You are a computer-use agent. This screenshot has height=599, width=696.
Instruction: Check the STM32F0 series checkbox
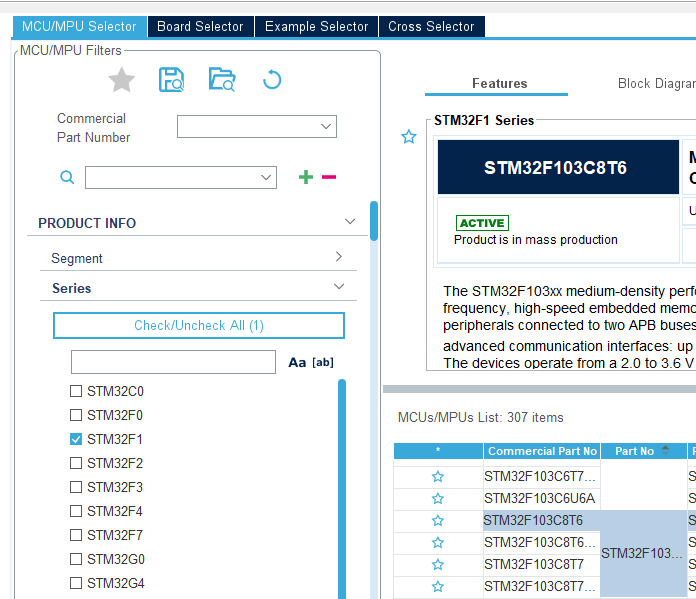(x=76, y=415)
